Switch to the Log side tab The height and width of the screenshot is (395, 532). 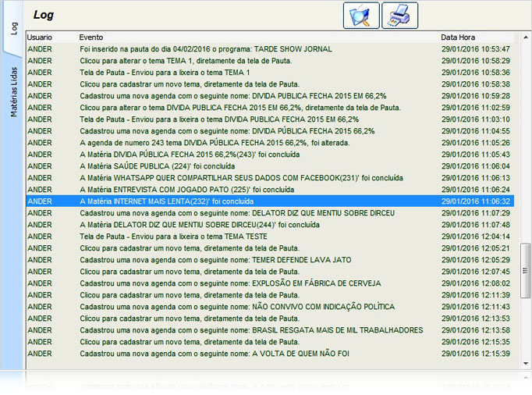(12, 28)
